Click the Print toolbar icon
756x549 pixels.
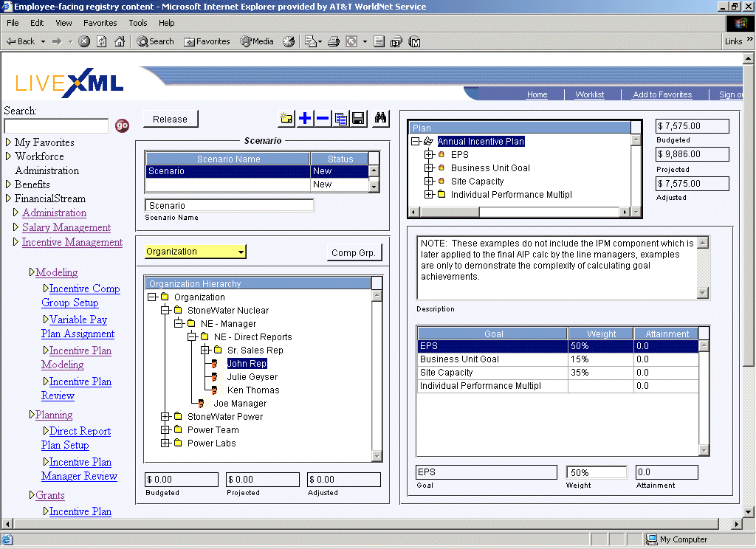point(334,41)
